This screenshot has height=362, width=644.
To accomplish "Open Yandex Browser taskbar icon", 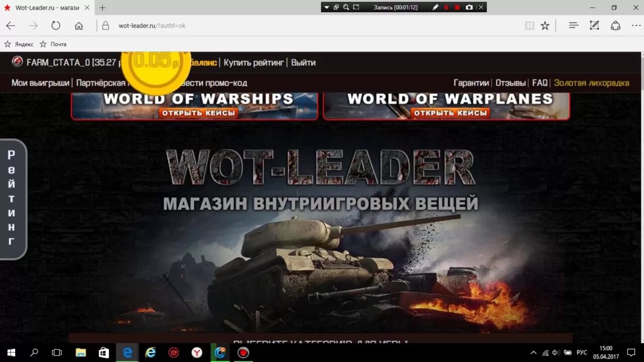I will pos(197,352).
